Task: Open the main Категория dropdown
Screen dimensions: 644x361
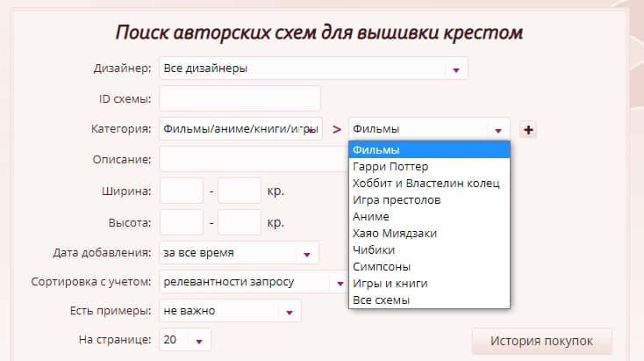Action: [x=241, y=128]
